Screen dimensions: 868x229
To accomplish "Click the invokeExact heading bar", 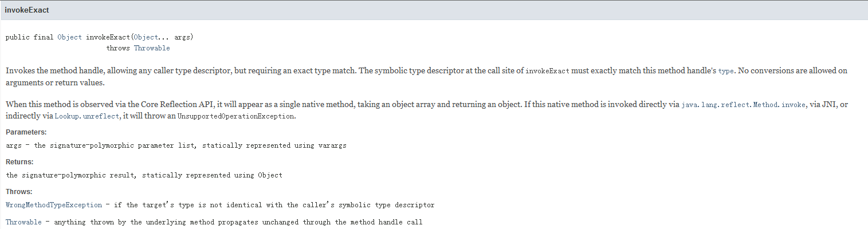I will pyautogui.click(x=434, y=10).
